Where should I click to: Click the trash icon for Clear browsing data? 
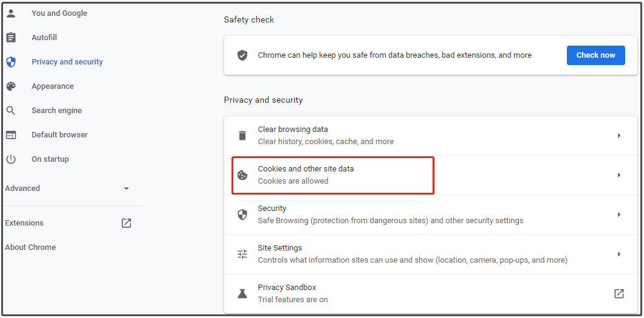click(x=242, y=136)
